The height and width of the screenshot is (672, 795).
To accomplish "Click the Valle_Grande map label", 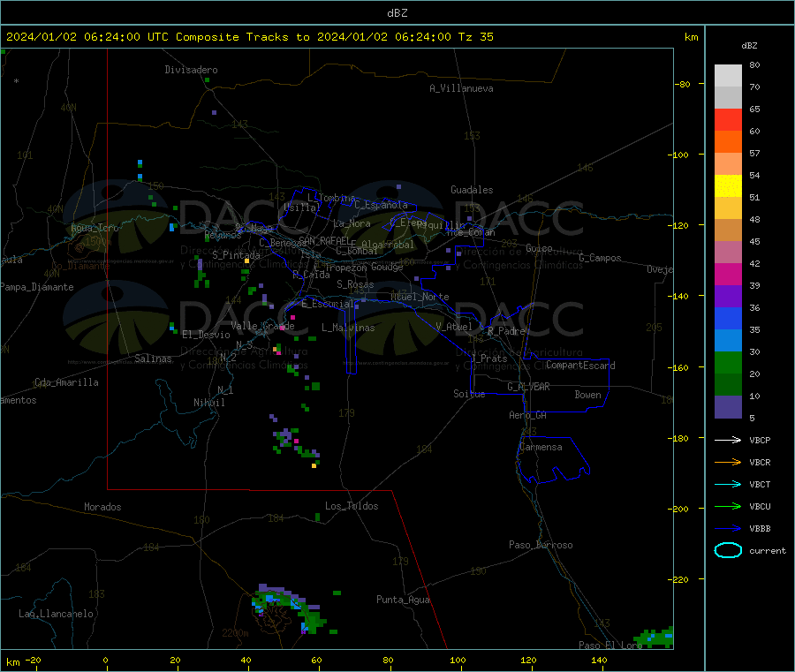I will coord(262,326).
